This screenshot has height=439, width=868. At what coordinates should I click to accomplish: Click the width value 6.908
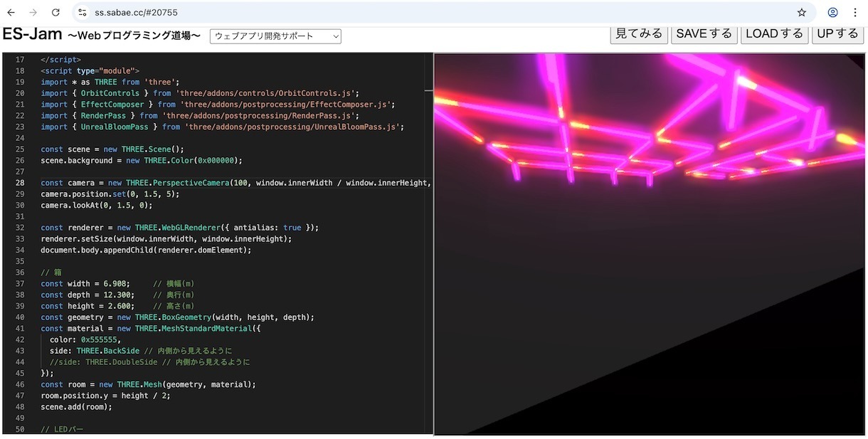tap(114, 283)
